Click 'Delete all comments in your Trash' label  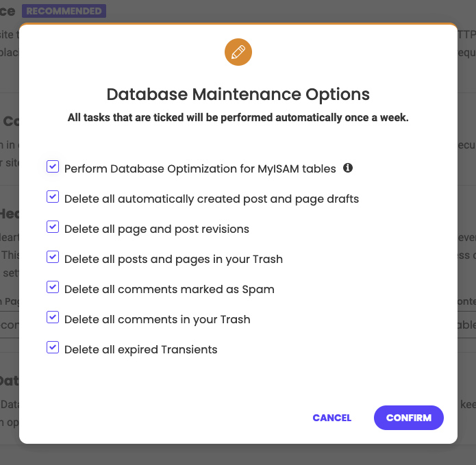[158, 320]
